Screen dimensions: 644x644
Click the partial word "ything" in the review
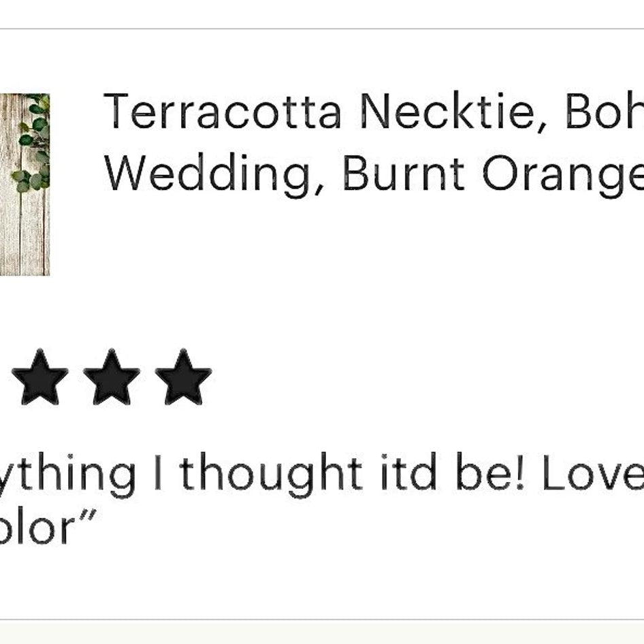[x=68, y=474]
